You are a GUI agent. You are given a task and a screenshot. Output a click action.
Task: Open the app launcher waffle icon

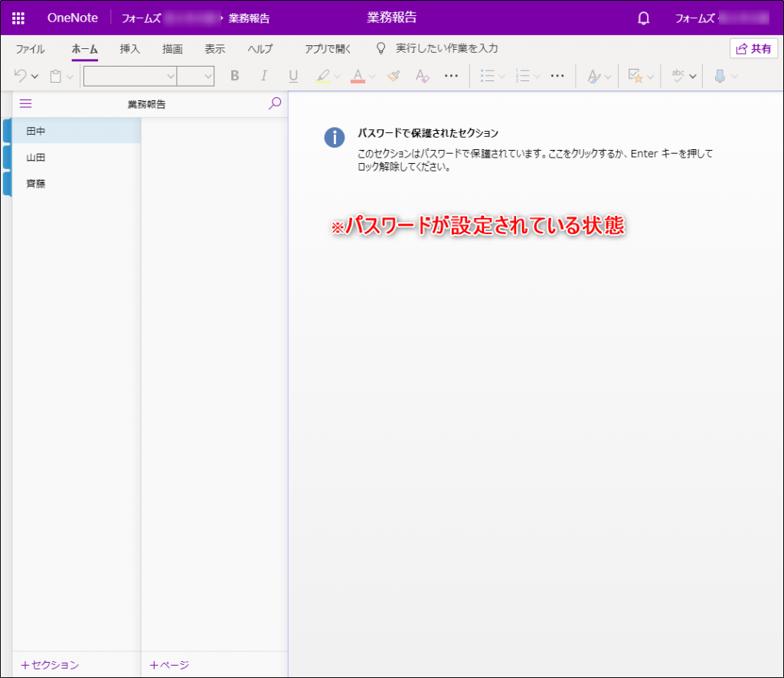click(18, 18)
